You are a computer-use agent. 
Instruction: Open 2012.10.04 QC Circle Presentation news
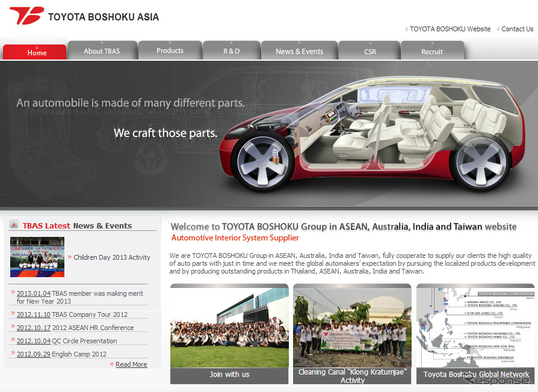pos(67,341)
